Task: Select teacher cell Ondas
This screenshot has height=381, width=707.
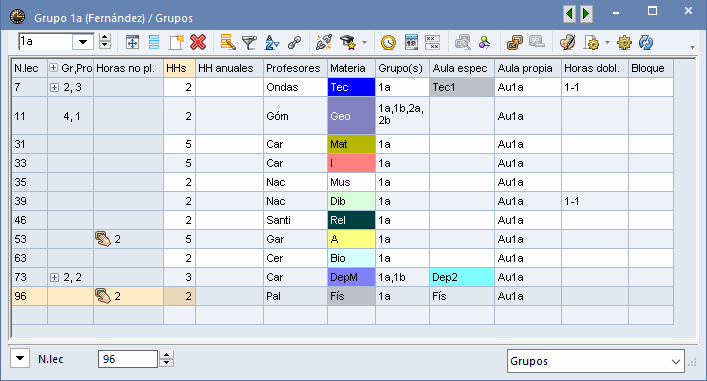Action: (295, 87)
